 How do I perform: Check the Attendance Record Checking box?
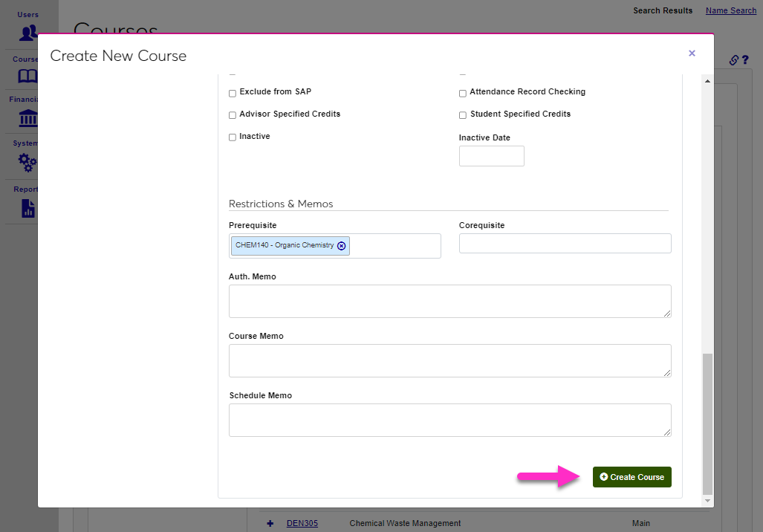tap(463, 94)
